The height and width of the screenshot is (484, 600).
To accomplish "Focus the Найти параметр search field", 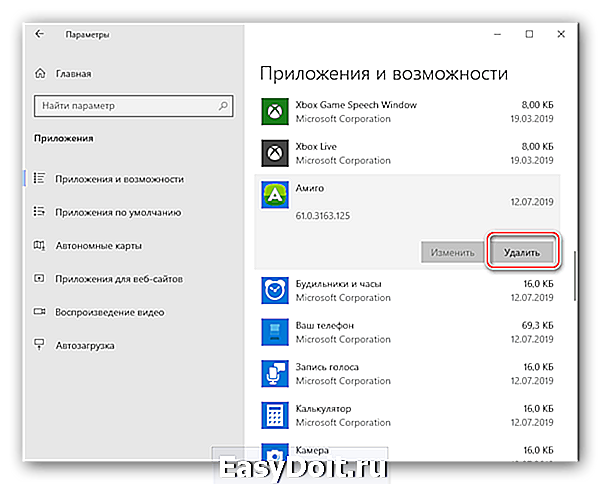I will pyautogui.click(x=134, y=106).
